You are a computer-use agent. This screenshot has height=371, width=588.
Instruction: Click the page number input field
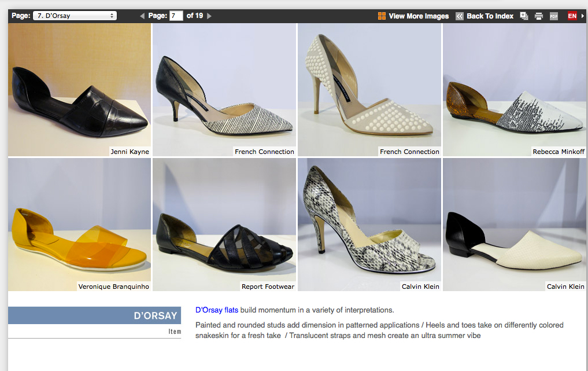tap(176, 16)
